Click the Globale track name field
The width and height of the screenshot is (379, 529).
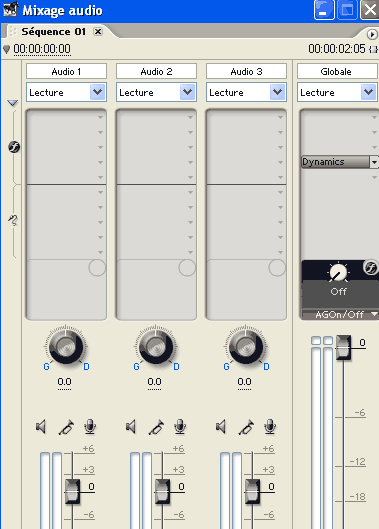point(337,71)
